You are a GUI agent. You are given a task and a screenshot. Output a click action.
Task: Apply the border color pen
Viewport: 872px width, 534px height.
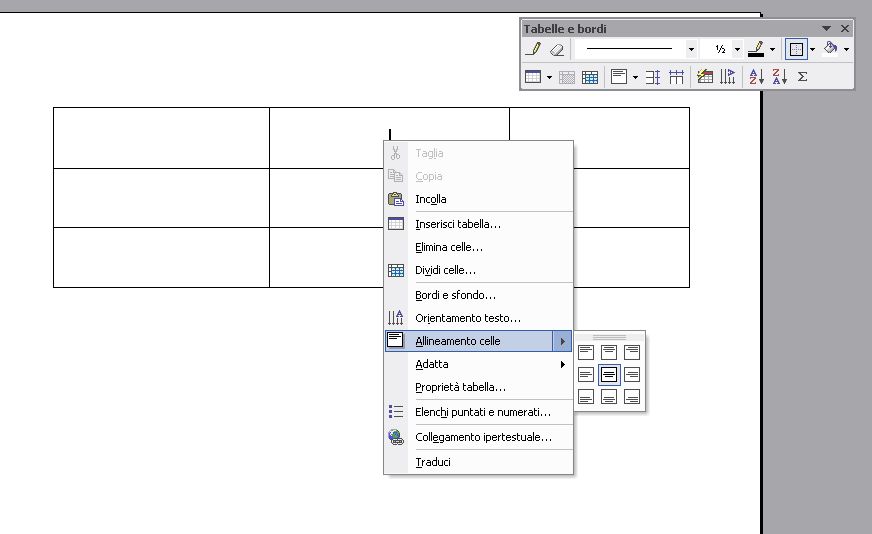click(x=756, y=50)
